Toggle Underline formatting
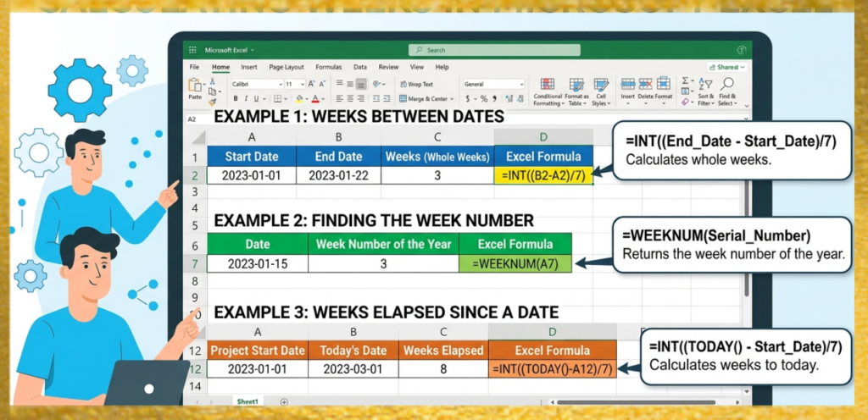This screenshot has height=420, width=868. tap(256, 99)
